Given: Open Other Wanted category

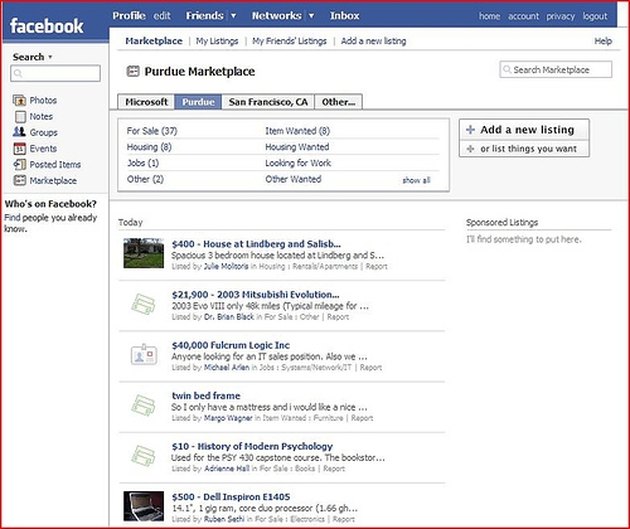Looking at the screenshot, I should [x=293, y=179].
